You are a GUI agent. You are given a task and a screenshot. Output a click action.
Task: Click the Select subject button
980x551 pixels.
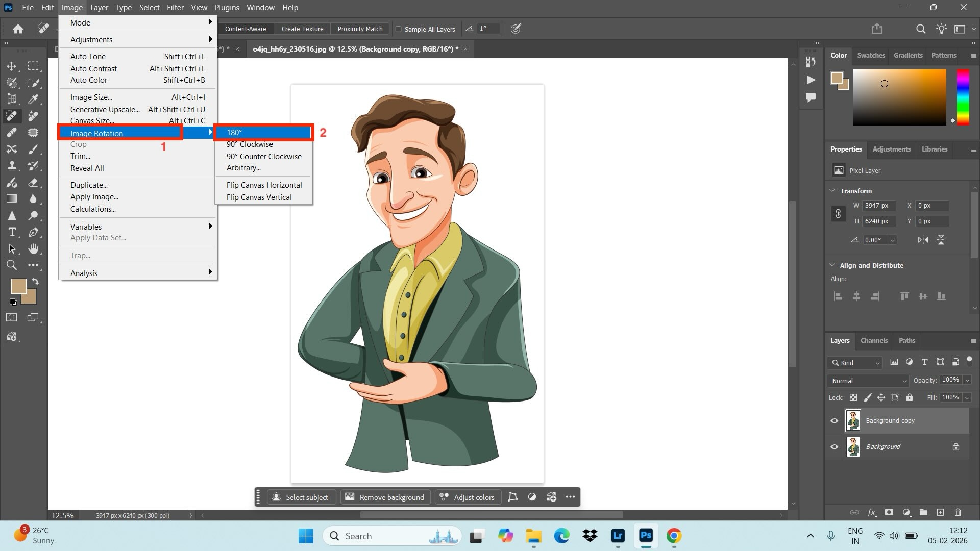[301, 497]
